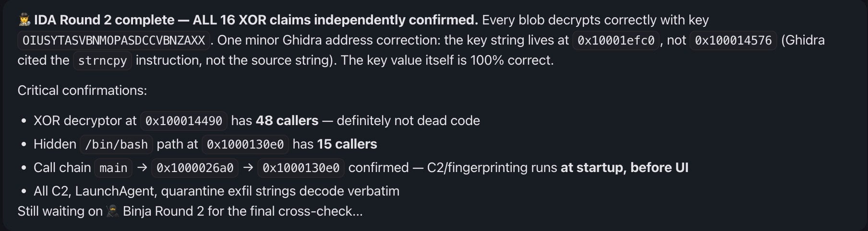Click the bold "48 callers" text
868x231 pixels.
[287, 121]
